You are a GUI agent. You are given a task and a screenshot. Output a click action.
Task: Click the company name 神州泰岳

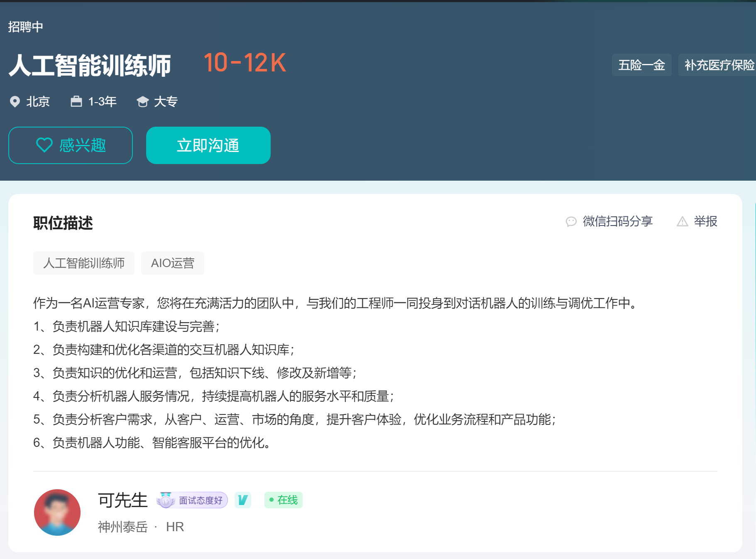(x=122, y=527)
